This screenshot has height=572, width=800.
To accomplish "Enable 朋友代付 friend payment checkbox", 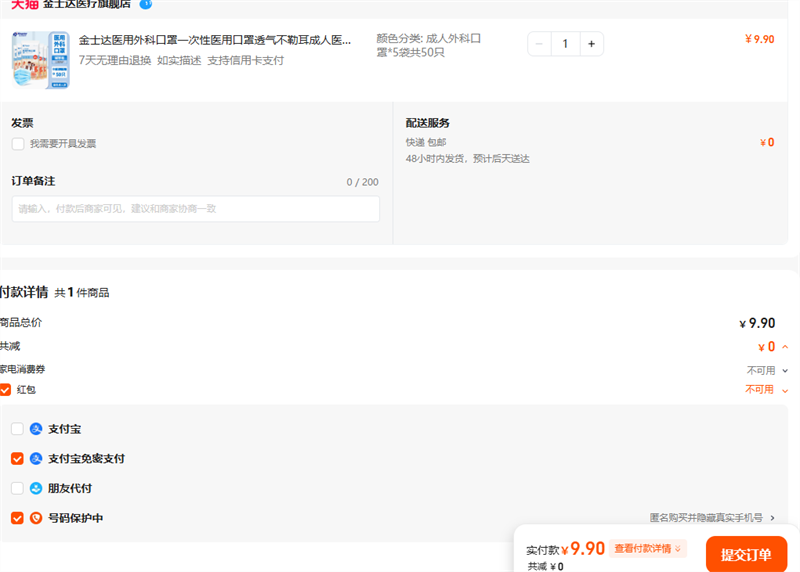I will [17, 489].
